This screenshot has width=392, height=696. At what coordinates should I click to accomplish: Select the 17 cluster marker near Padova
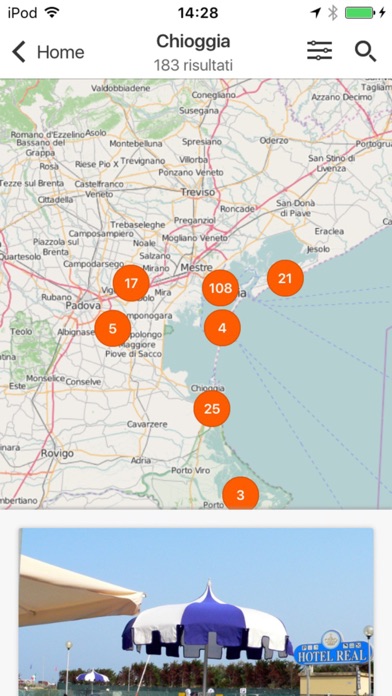click(x=131, y=283)
